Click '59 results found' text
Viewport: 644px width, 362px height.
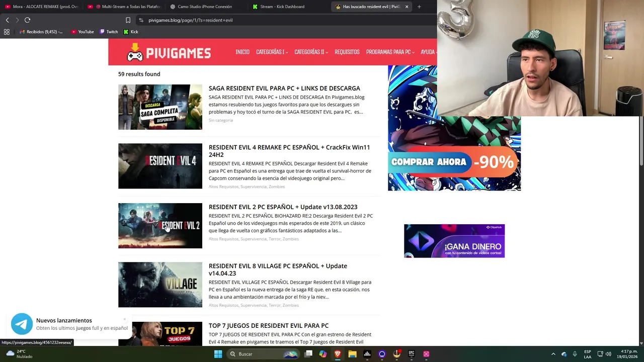click(x=139, y=74)
